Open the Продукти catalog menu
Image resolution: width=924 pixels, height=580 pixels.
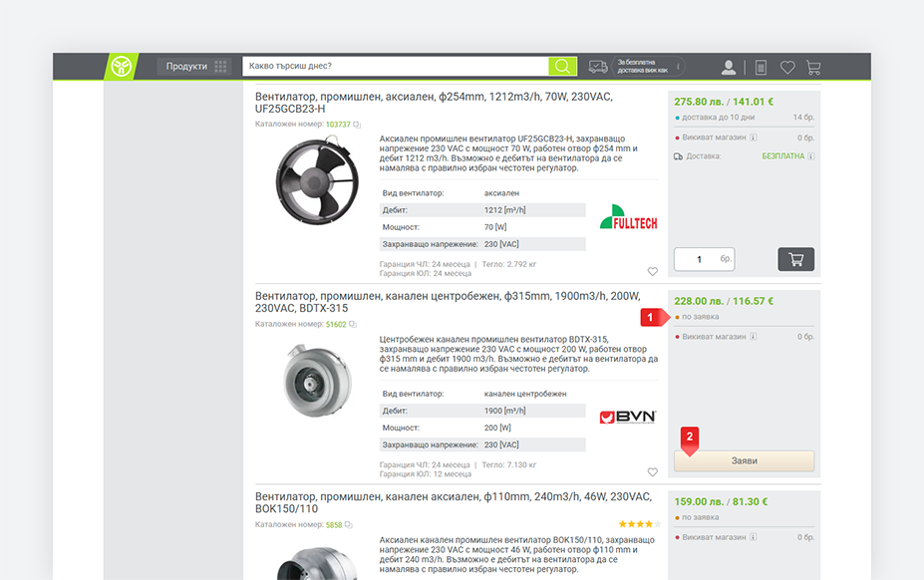[x=193, y=67]
